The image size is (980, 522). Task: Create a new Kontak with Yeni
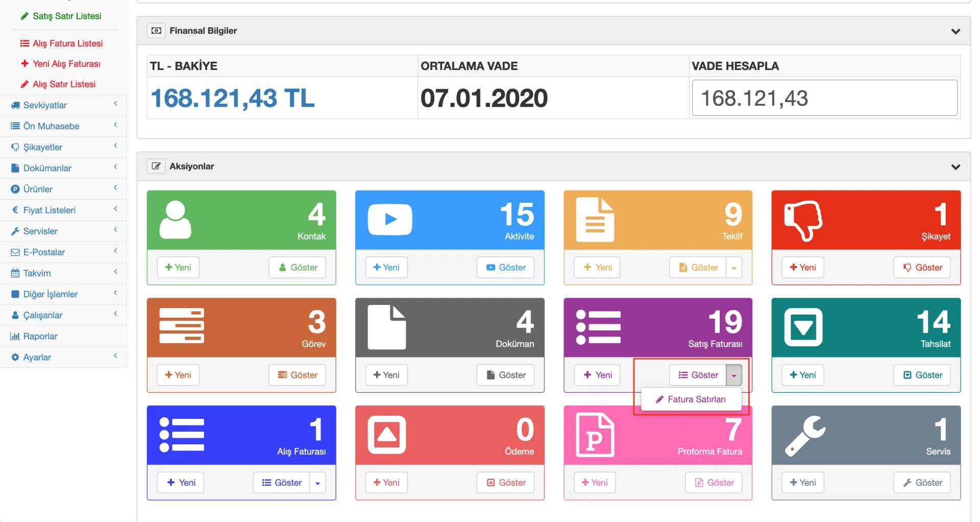pos(178,268)
